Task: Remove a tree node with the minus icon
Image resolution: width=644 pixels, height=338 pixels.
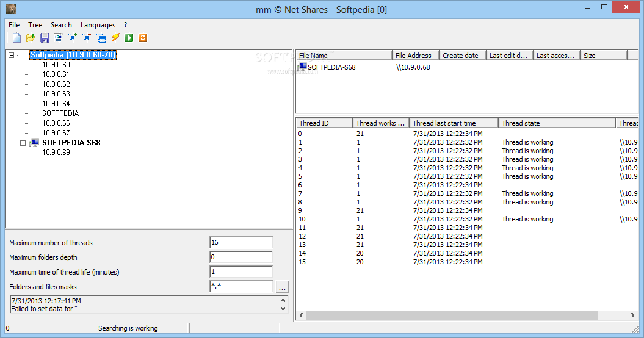Action: click(x=86, y=38)
